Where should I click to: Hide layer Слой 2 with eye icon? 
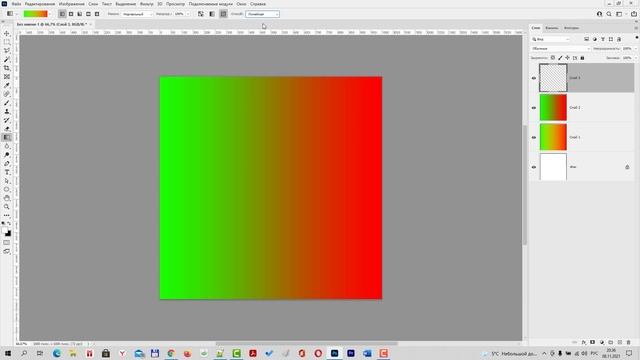(534, 108)
